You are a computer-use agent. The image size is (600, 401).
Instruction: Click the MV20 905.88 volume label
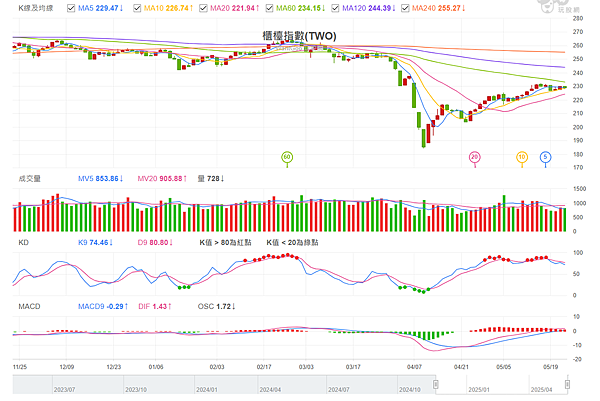click(x=162, y=179)
